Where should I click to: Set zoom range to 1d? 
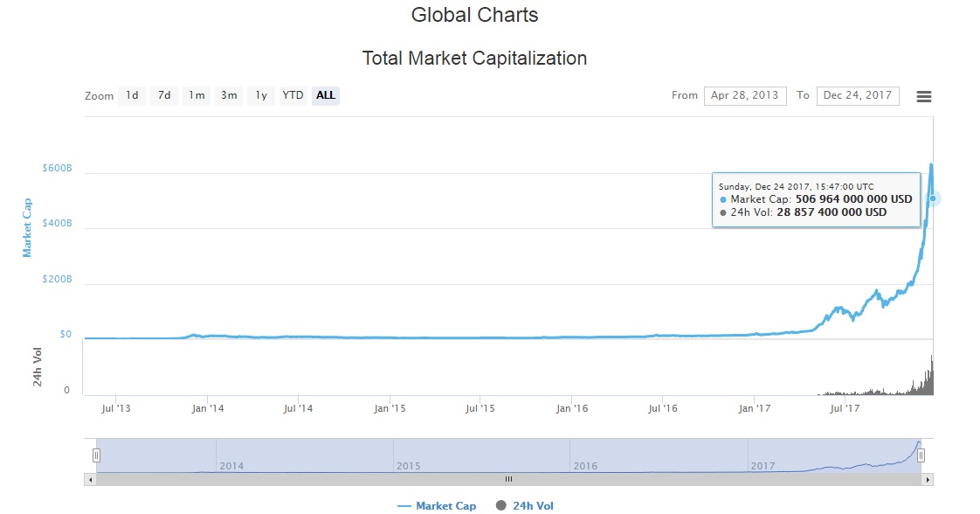click(x=132, y=95)
